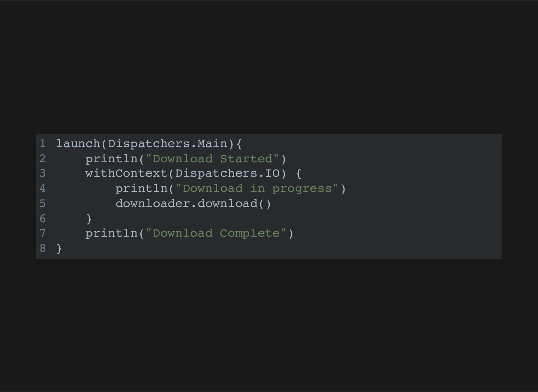Click the "Download Complete" string
The height and width of the screenshot is (392, 538).
click(216, 233)
